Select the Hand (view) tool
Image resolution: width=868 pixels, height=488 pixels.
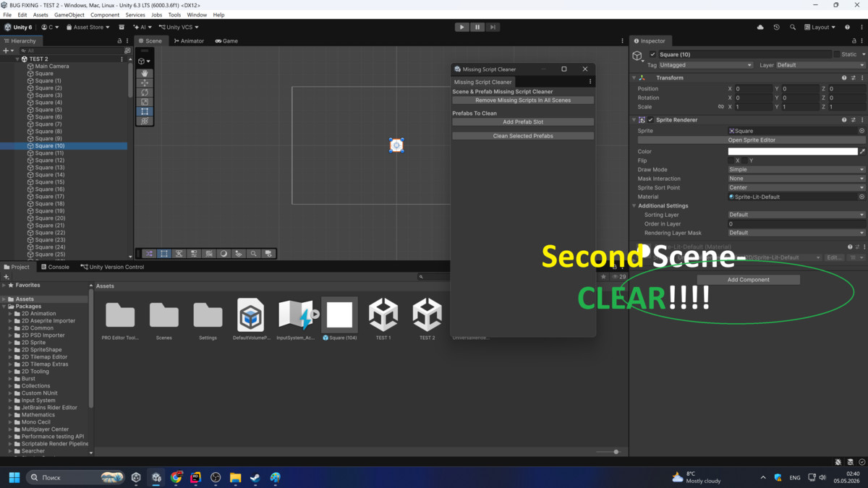[145, 73]
